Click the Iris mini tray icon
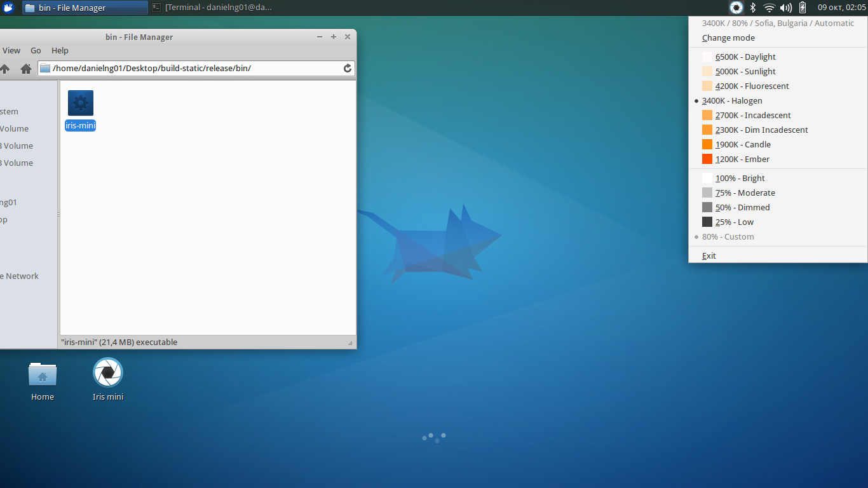This screenshot has width=868, height=488. (x=736, y=8)
